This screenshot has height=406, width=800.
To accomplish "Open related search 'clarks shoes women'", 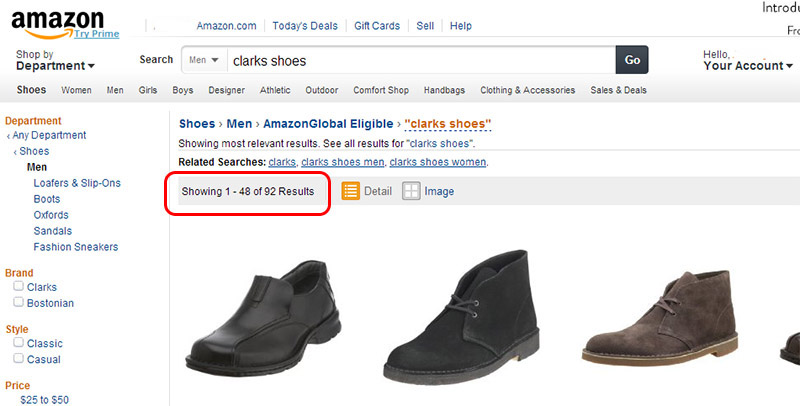I will [x=438, y=162].
